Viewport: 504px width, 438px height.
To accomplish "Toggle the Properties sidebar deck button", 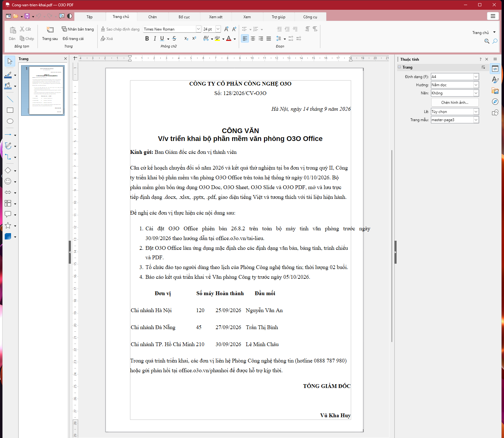I will [495, 69].
